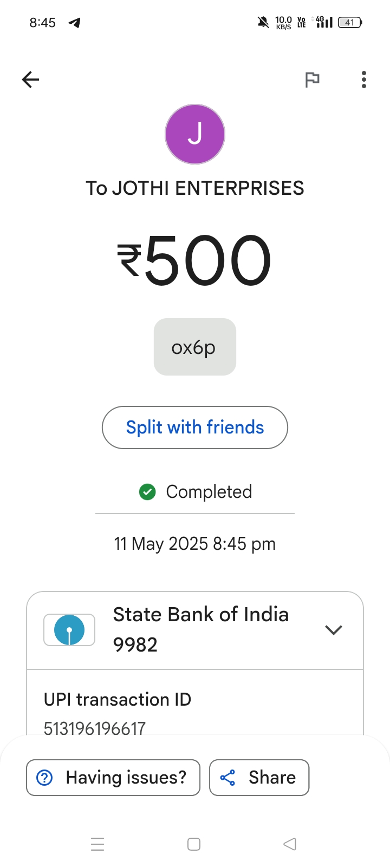Expand the State Bank of India details chevron
The height and width of the screenshot is (868, 390).
333,630
